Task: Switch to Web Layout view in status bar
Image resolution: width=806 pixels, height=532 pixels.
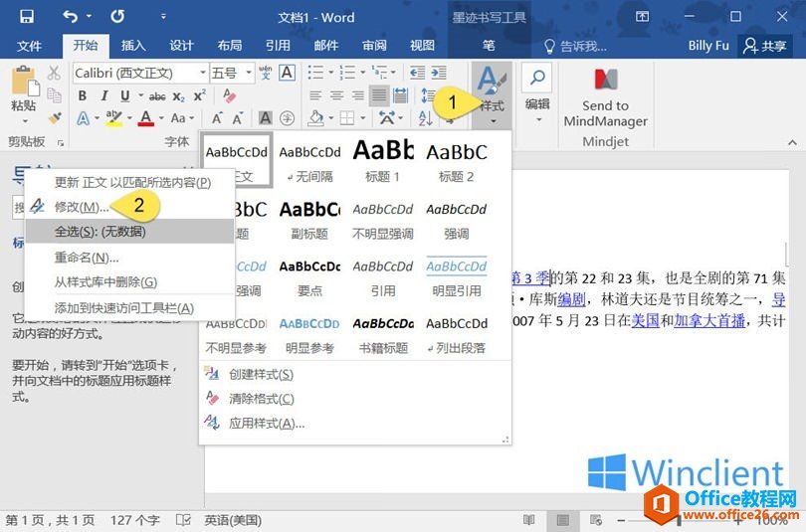Action: point(596,520)
